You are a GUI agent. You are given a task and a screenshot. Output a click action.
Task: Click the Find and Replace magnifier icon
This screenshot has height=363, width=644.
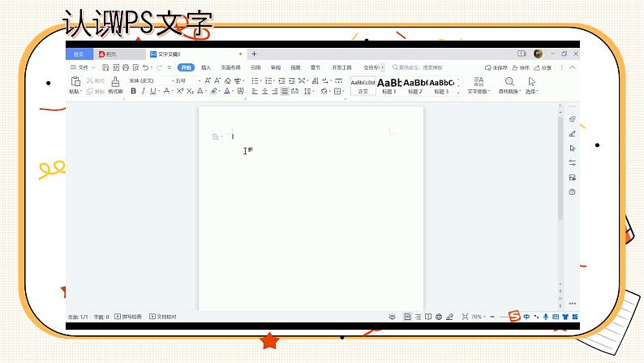click(x=509, y=81)
